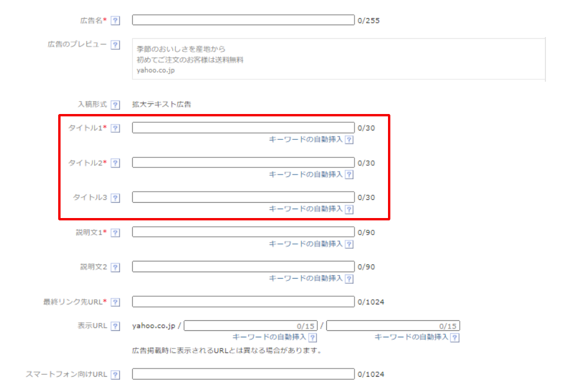This screenshot has height=392, width=572.
Task: Open help icon beside タイトル1 label
Action: 115,128
